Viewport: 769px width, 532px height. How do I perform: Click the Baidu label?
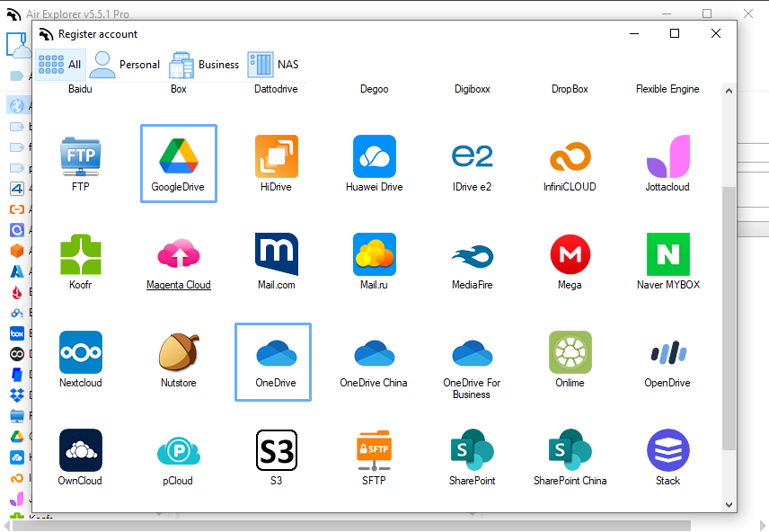(80, 89)
